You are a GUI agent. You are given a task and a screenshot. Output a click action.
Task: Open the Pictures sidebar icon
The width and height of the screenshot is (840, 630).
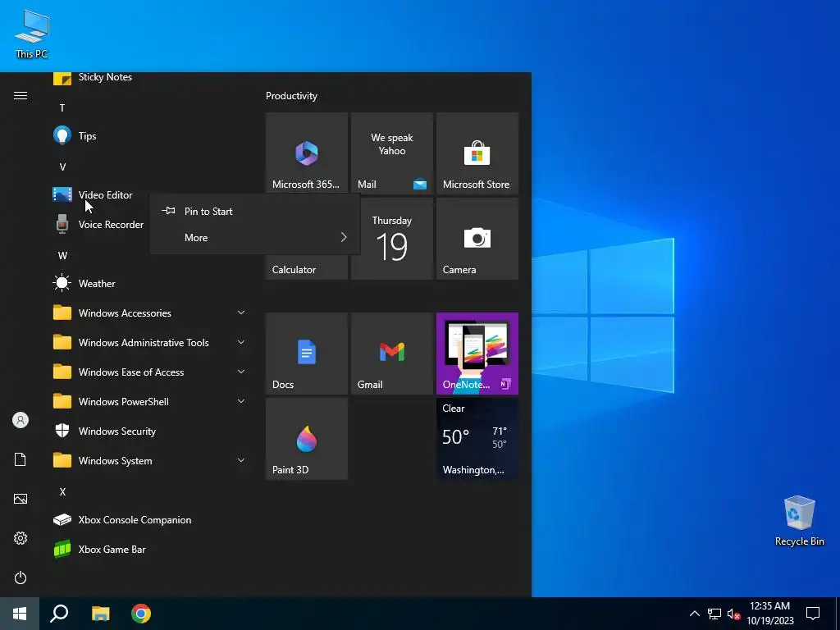tap(21, 499)
